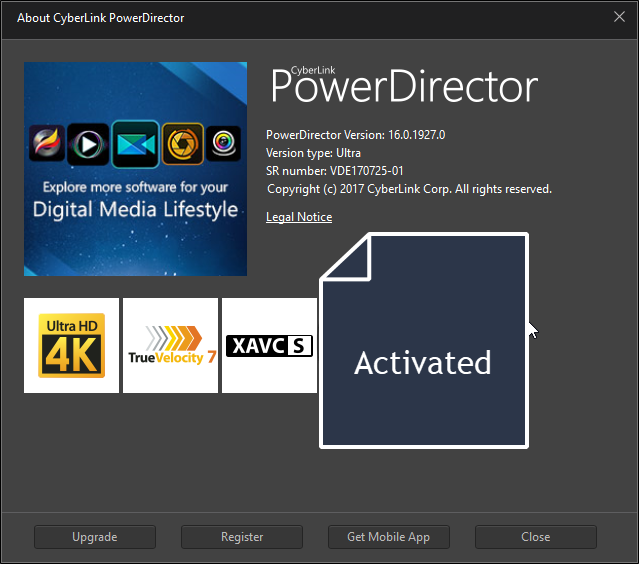Click the Digital Media Lifestyle banner text
The width and height of the screenshot is (639, 564).
tap(135, 209)
